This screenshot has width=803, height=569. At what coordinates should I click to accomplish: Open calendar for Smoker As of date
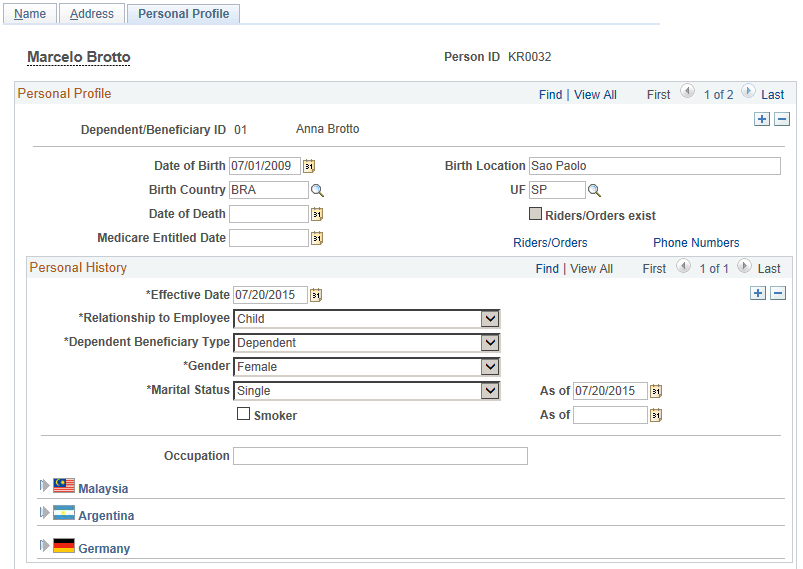tap(656, 415)
